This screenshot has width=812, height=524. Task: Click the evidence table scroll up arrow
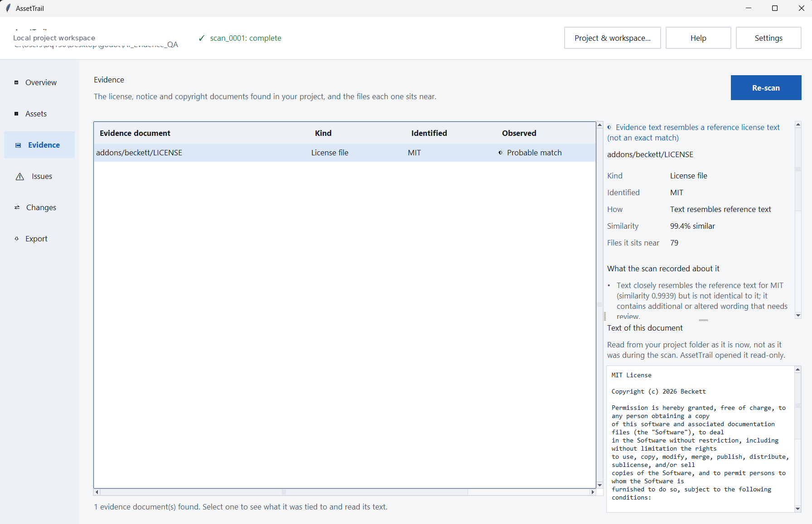(x=599, y=125)
